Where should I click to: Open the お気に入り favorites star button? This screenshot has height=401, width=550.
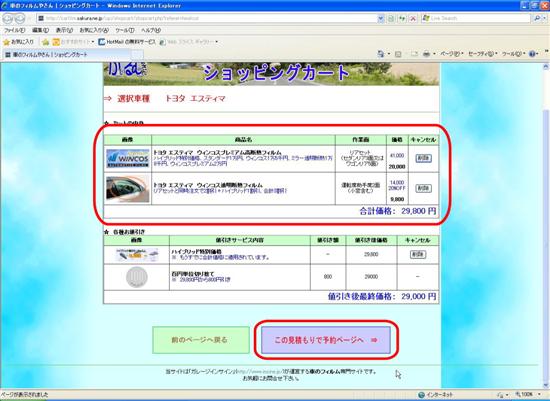click(x=19, y=42)
